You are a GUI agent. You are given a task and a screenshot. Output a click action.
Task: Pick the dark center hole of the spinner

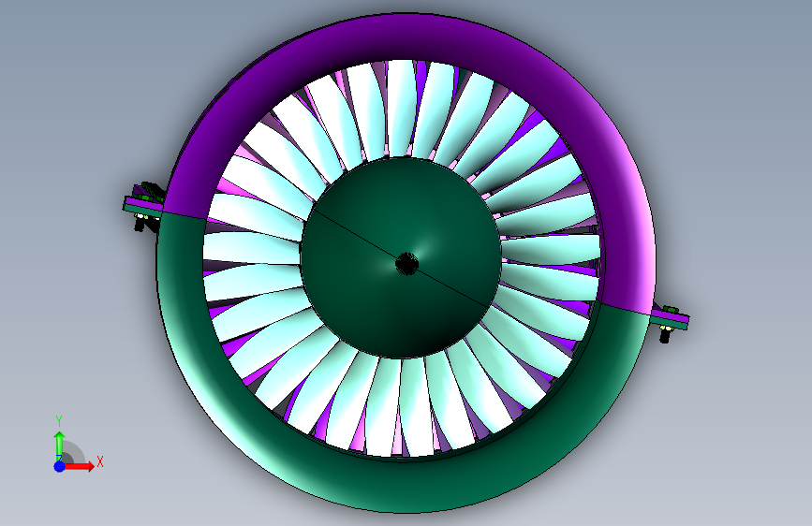(406, 264)
